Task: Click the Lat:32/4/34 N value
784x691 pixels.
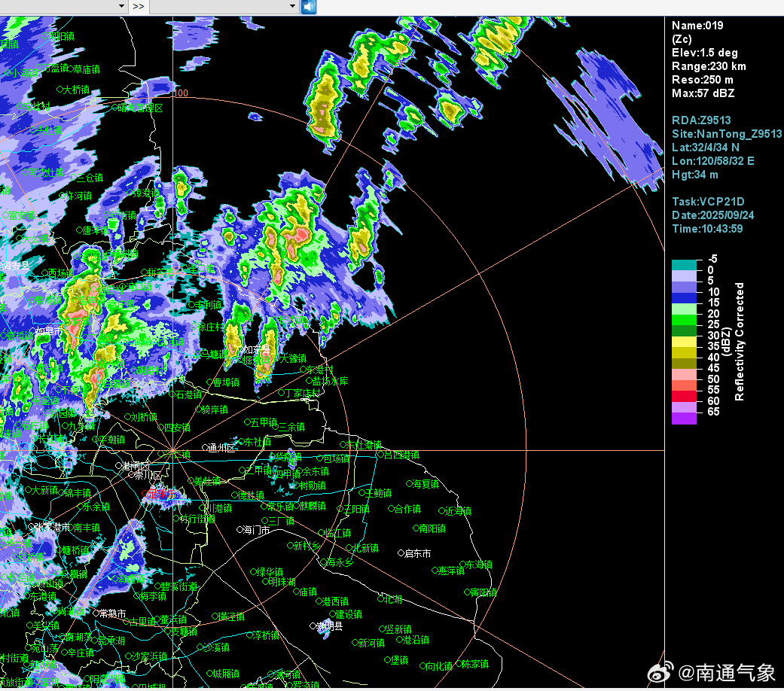Action: [x=705, y=147]
